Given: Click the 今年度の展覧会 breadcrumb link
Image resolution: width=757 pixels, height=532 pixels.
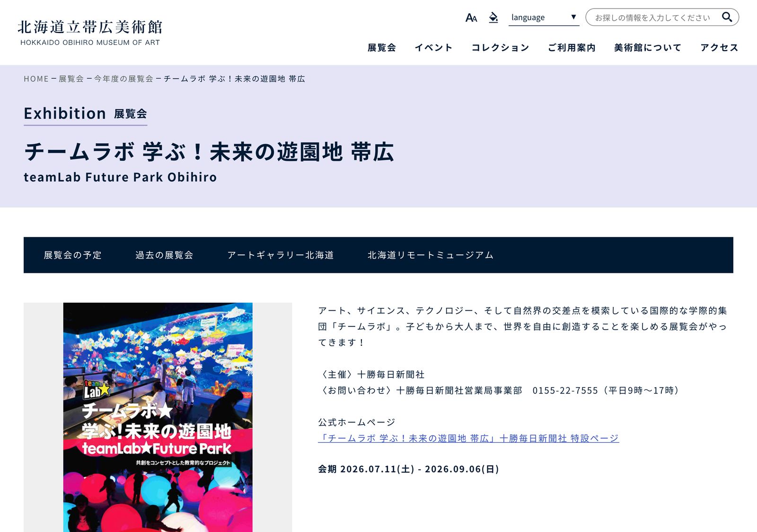Looking at the screenshot, I should coord(123,79).
